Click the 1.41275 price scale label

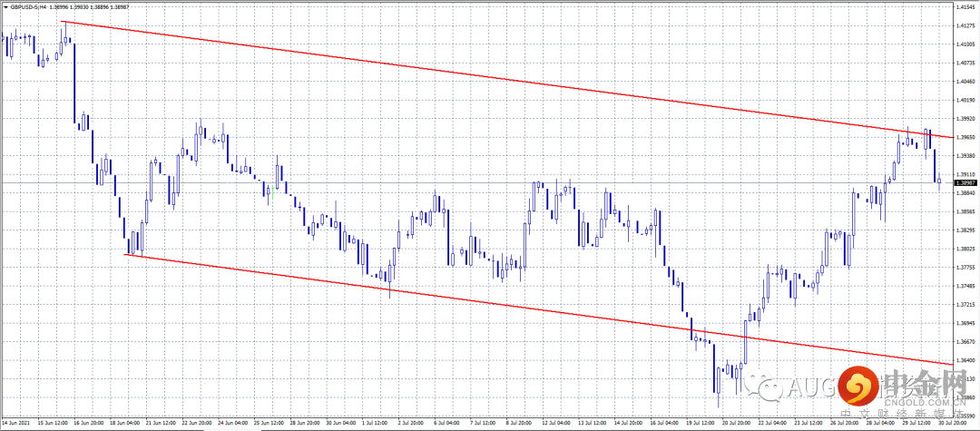966,25
